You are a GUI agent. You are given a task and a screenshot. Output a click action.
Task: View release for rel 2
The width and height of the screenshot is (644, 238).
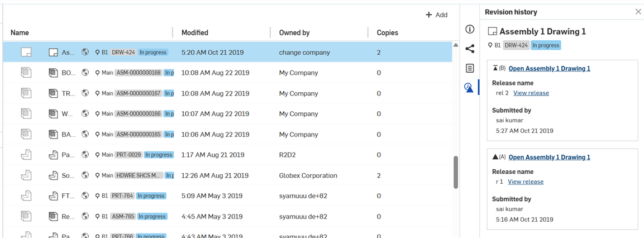(x=531, y=93)
